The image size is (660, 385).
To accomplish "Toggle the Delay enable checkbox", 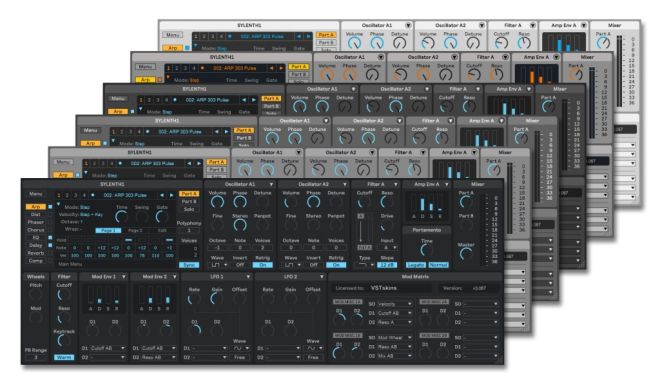I will [x=50, y=245].
